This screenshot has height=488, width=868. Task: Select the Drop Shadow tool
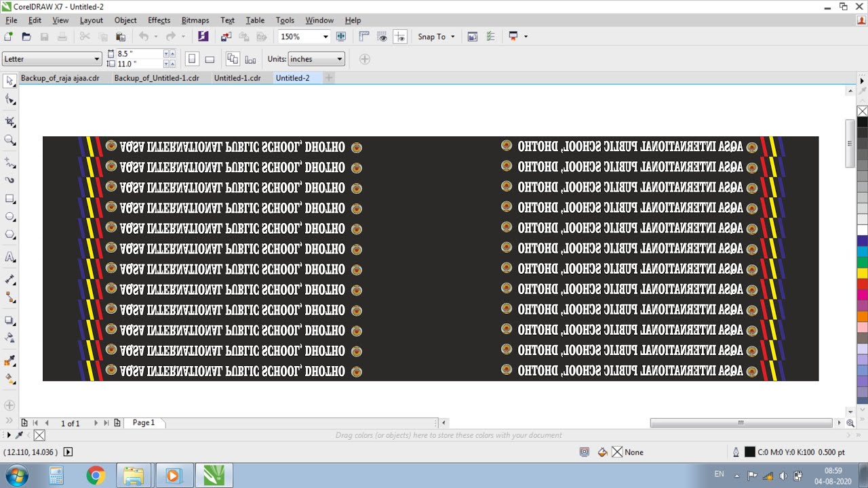[x=9, y=320]
